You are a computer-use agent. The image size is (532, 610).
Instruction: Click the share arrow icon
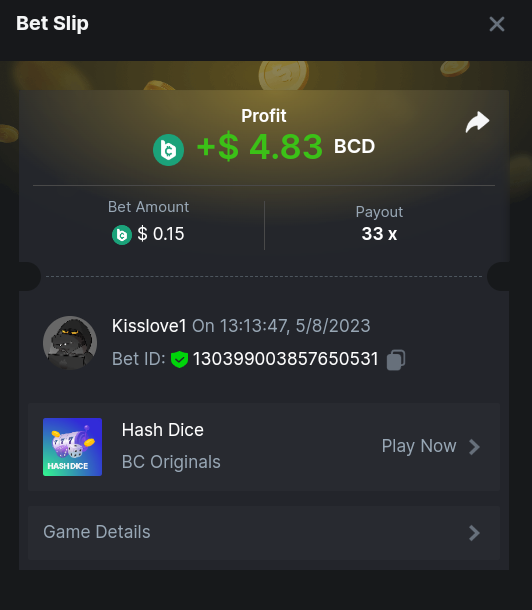477,122
